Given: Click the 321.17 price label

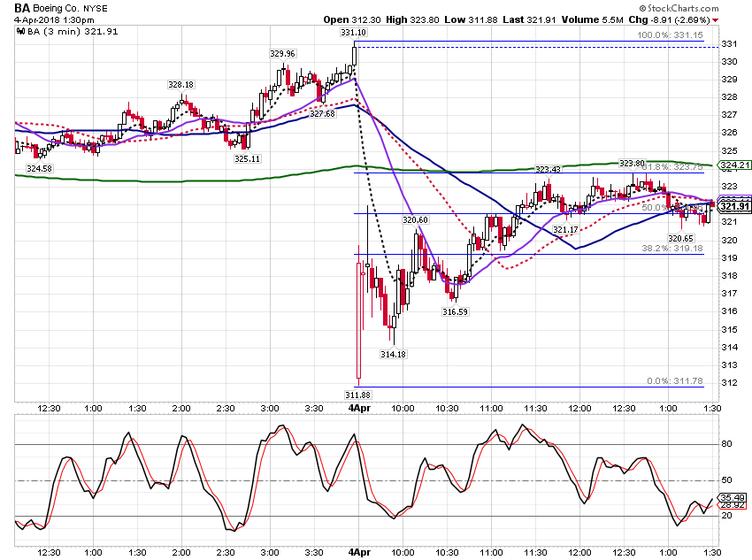Looking at the screenshot, I should (x=566, y=230).
